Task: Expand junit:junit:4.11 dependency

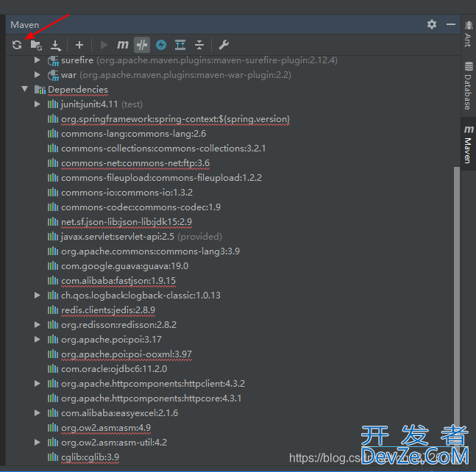Action: click(38, 104)
